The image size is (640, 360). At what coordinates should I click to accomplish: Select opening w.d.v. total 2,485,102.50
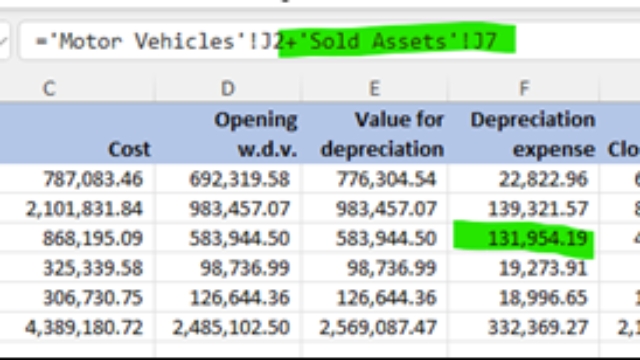pyautogui.click(x=228, y=327)
